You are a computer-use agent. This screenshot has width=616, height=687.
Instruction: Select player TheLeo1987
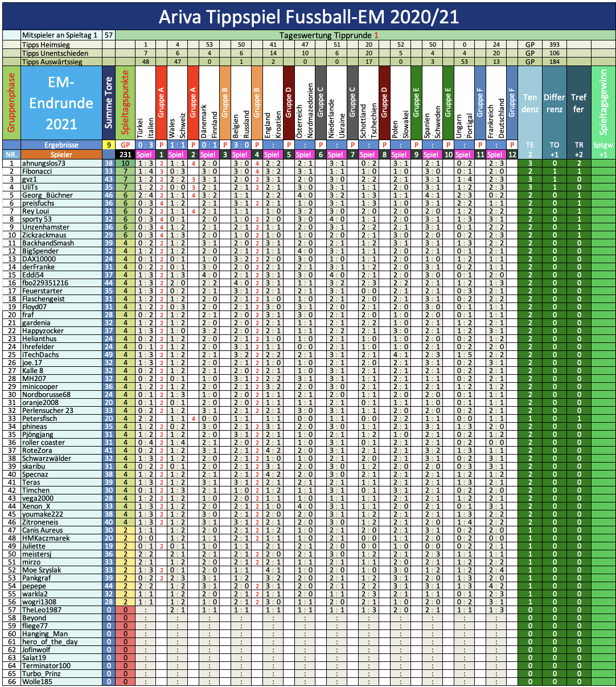click(x=61, y=610)
